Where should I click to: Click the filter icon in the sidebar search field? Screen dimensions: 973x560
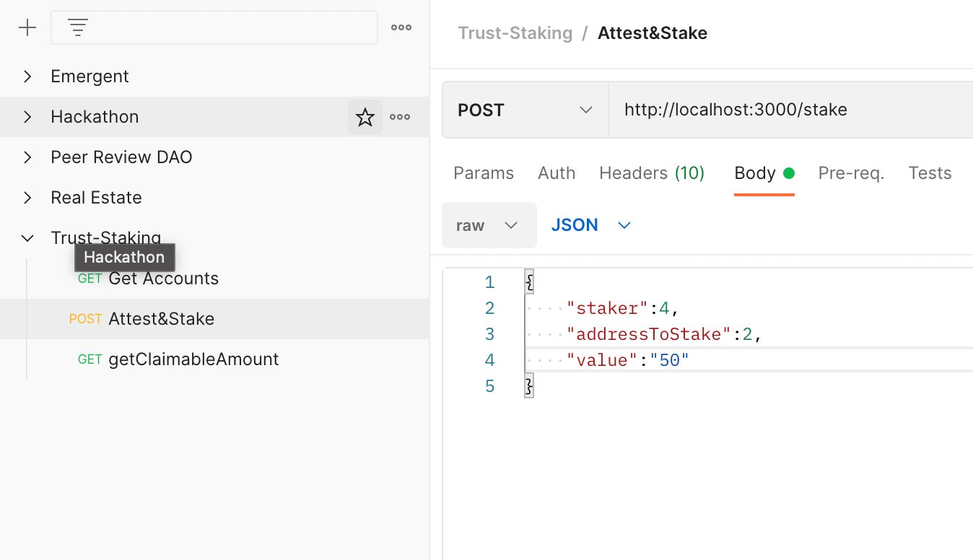point(78,28)
